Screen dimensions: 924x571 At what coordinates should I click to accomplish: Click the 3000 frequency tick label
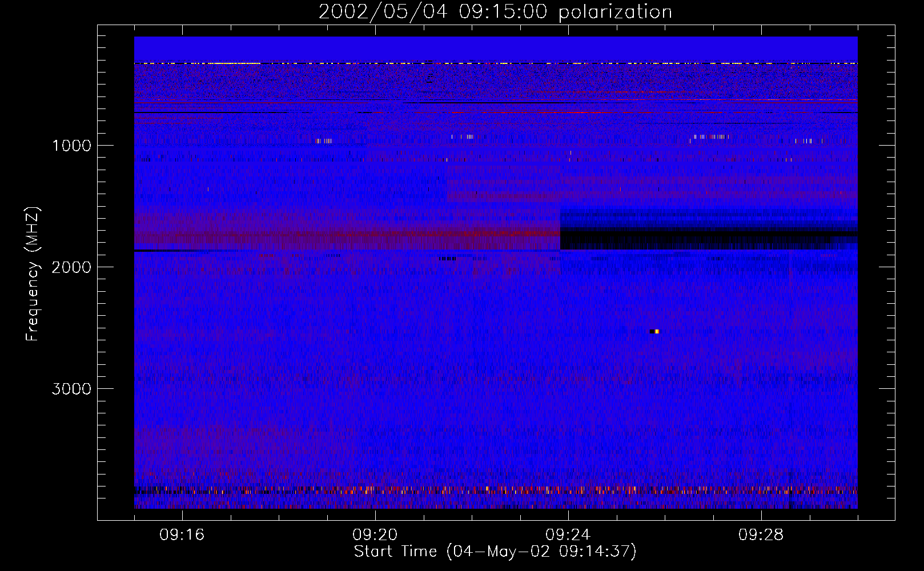tap(71, 389)
